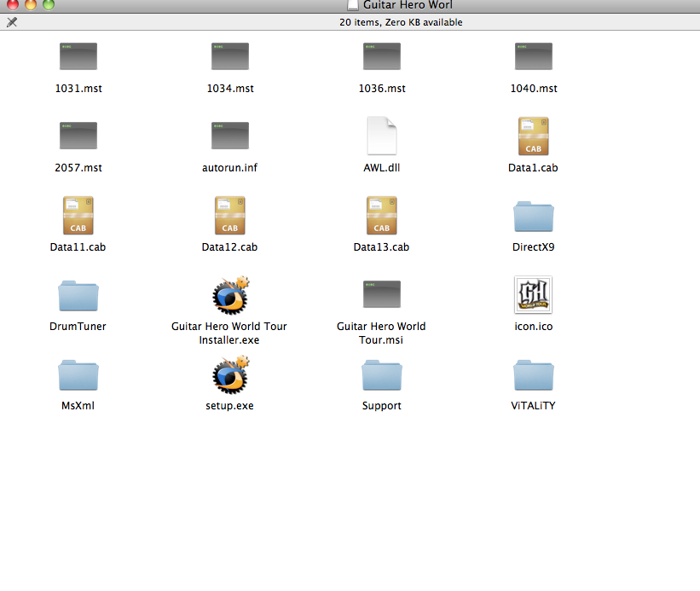Select the Data12.cab archive icon
This screenshot has width=700, height=591.
[230, 215]
